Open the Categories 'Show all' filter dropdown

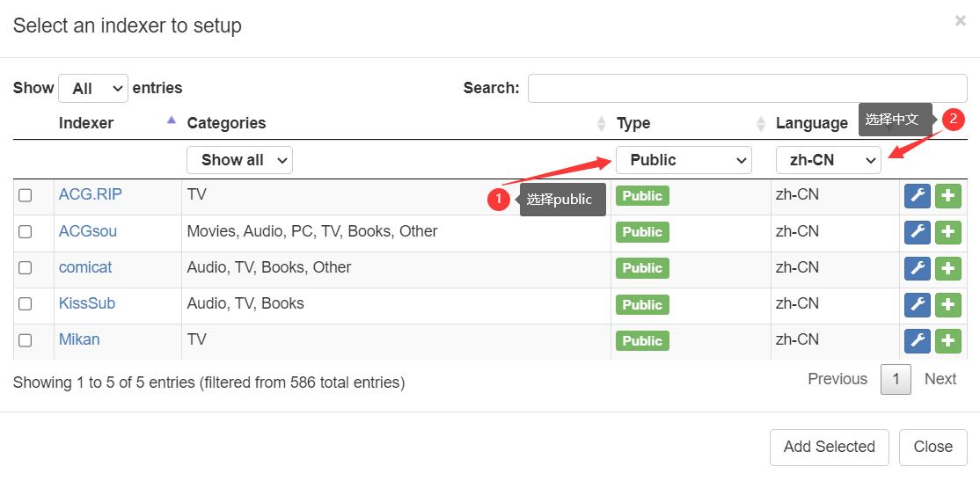(x=239, y=160)
